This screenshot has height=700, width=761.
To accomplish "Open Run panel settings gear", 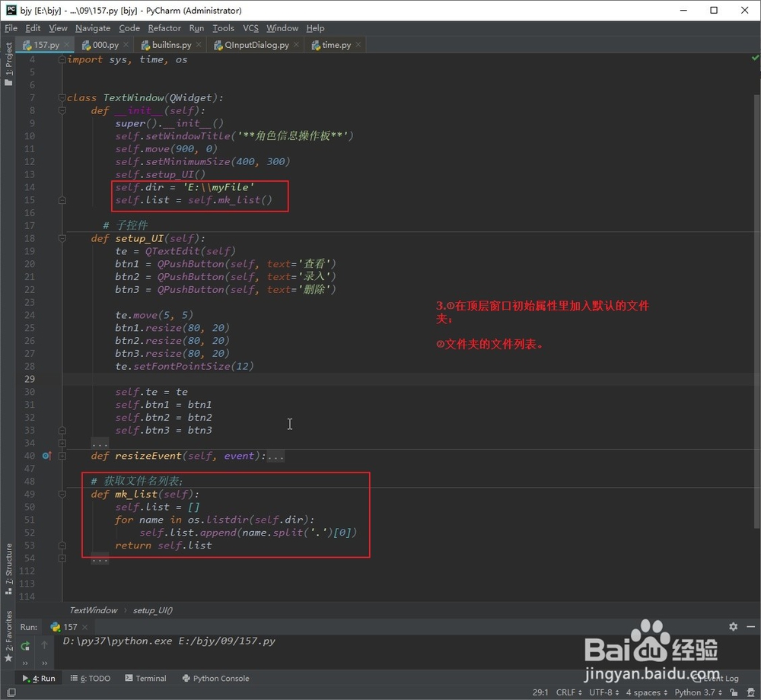I will click(x=734, y=627).
